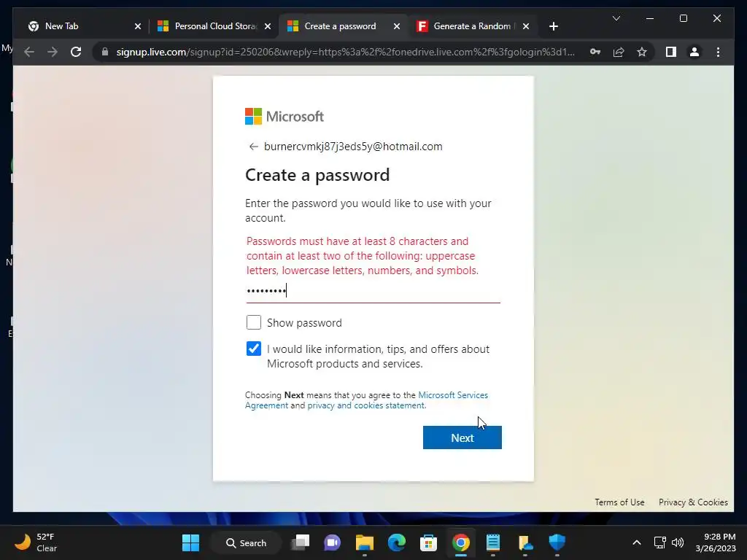The image size is (747, 560).
Task: Go back using arrow beside email
Action: 253,147
